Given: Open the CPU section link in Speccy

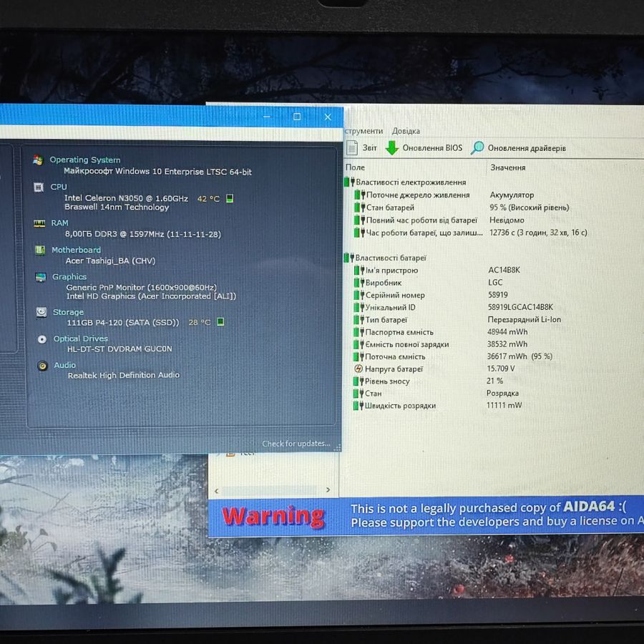Looking at the screenshot, I should [59, 187].
